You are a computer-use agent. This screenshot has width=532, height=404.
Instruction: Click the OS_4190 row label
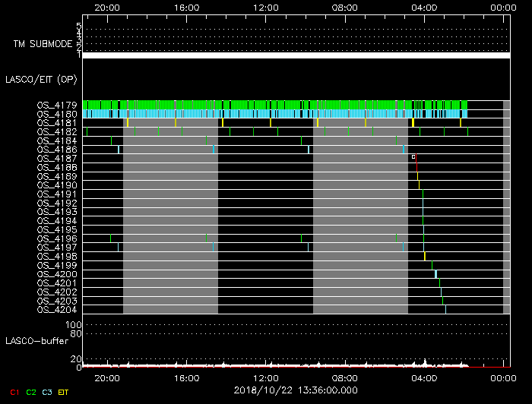(56, 185)
